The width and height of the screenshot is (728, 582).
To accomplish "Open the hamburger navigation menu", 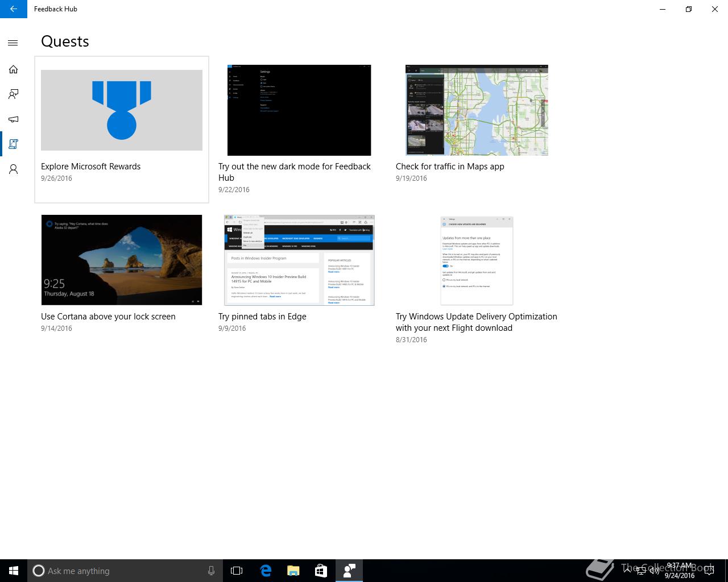I will click(x=14, y=43).
